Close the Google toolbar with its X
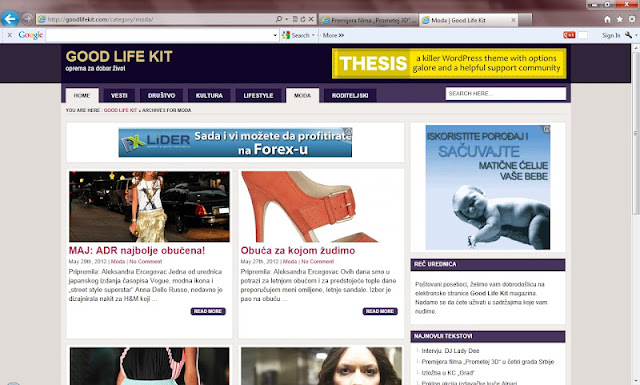This screenshot has width=640, height=385. [9, 35]
